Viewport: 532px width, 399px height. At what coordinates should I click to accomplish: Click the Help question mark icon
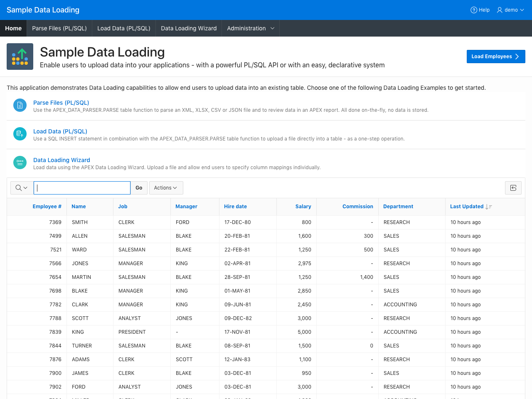(x=474, y=10)
